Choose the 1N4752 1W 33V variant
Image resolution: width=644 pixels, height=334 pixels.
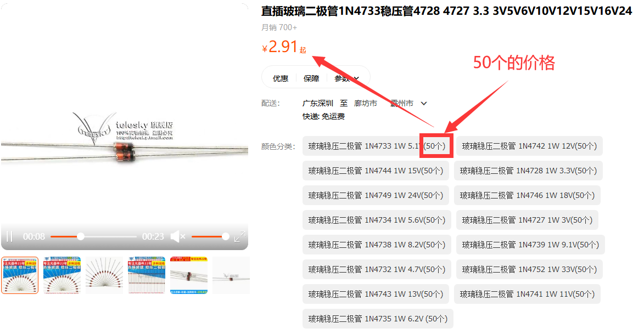click(x=529, y=270)
